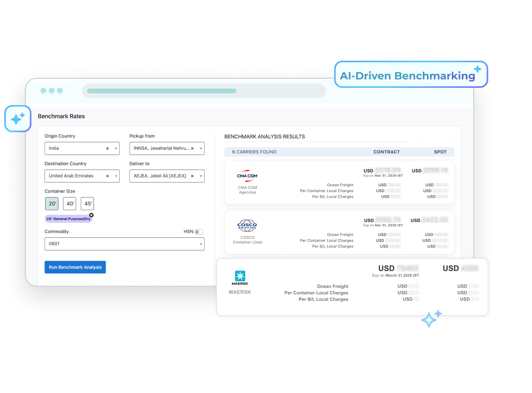Select the 40' container size
The width and height of the screenshot is (532, 393).
coord(69,204)
